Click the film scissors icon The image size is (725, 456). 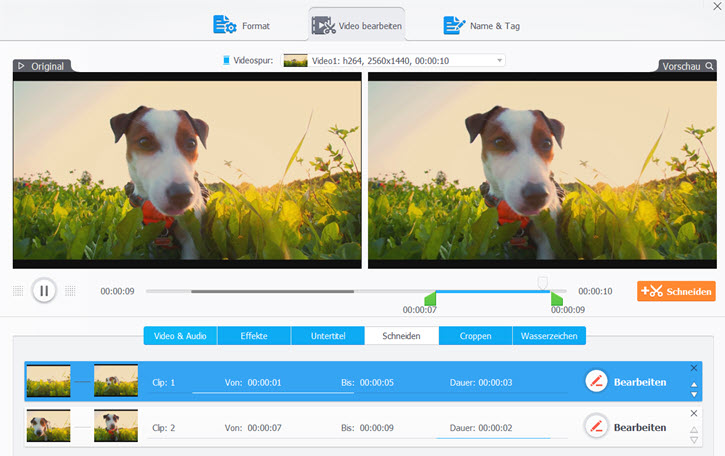tap(323, 25)
